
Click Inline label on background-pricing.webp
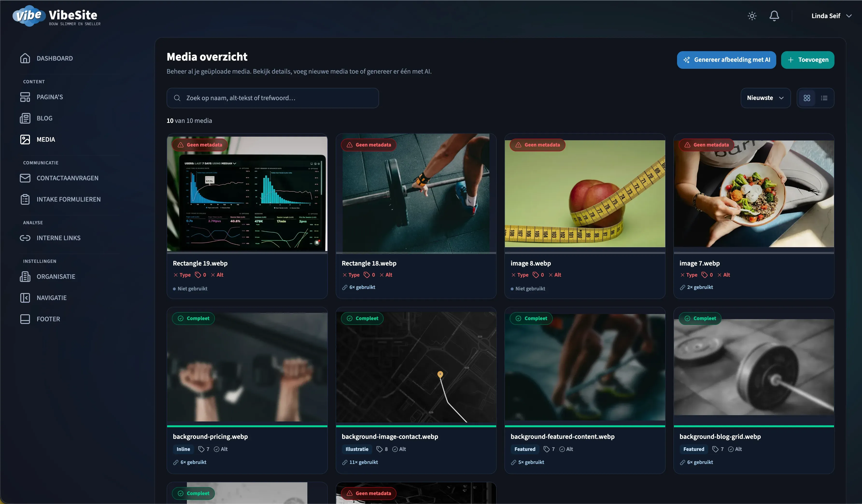pyautogui.click(x=183, y=449)
